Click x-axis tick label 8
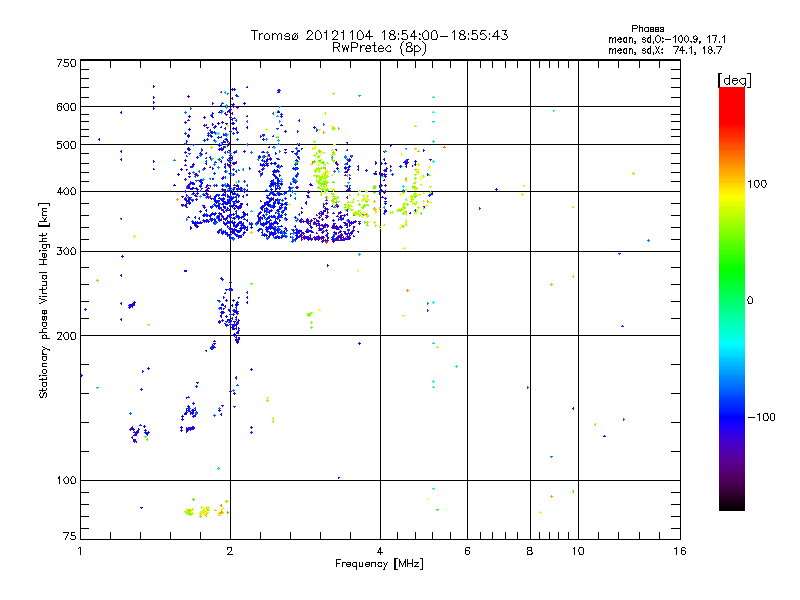 click(x=530, y=551)
